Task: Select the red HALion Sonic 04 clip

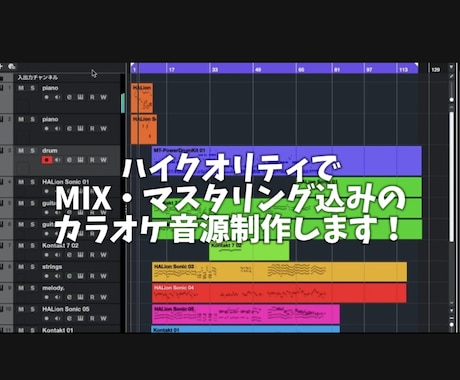Action: click(x=279, y=293)
